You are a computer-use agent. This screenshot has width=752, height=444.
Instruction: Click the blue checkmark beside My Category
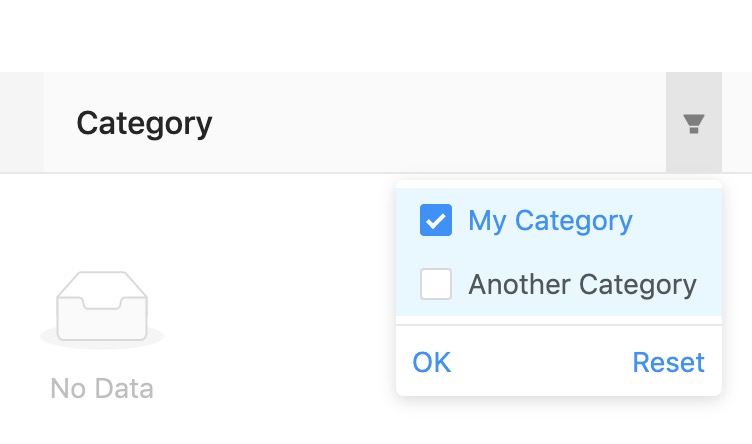pyautogui.click(x=436, y=221)
